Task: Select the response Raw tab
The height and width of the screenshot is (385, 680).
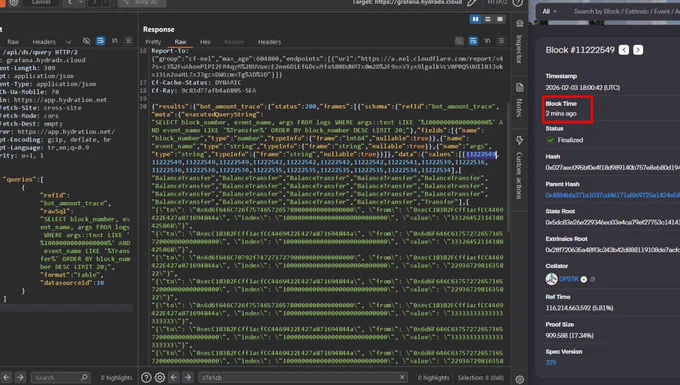Action: tap(180, 42)
